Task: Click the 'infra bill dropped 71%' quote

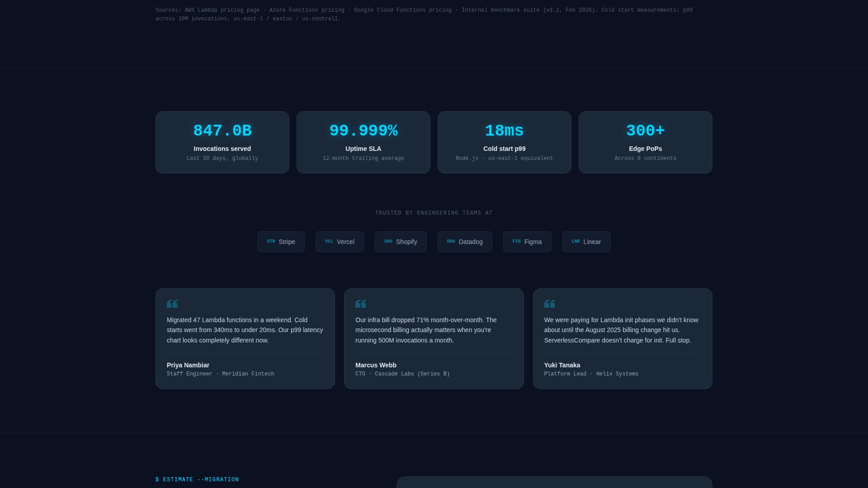Action: [x=426, y=330]
